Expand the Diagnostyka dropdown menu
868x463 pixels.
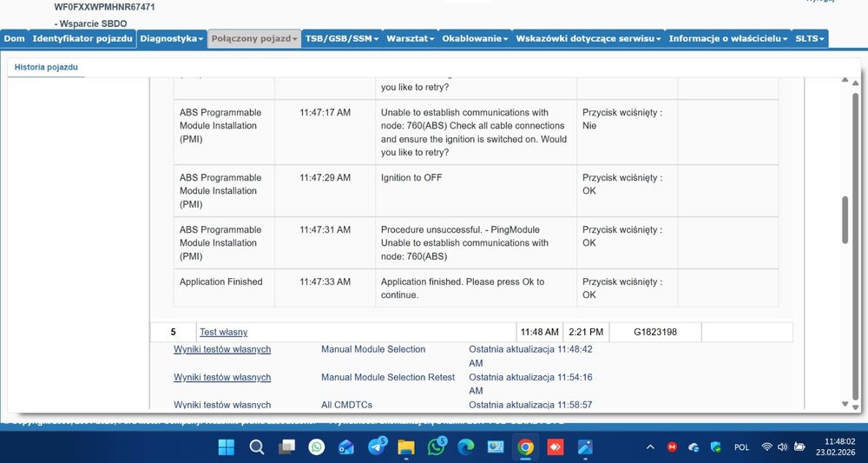click(x=171, y=39)
